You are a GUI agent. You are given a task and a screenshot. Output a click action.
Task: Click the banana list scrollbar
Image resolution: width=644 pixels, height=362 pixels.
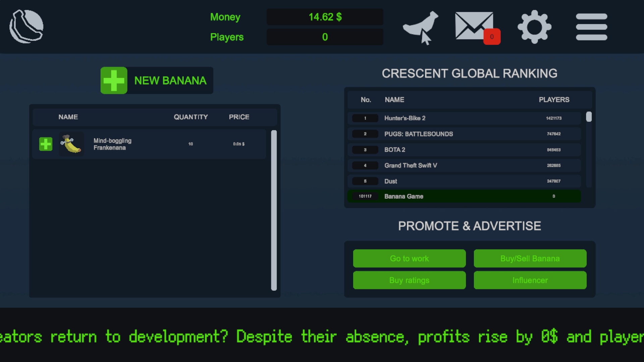274,210
